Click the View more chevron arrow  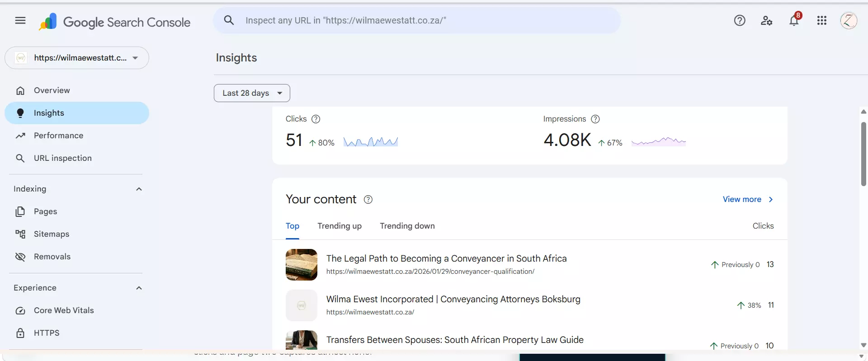pos(771,199)
